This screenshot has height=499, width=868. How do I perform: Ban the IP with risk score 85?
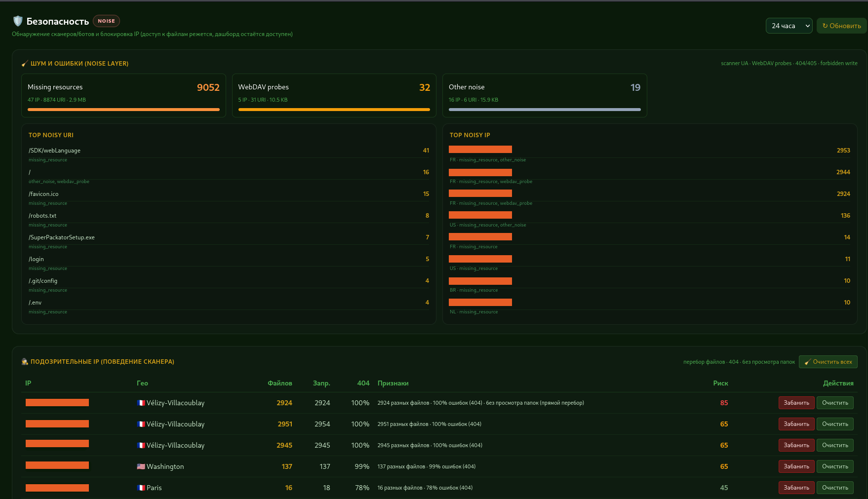[x=796, y=403]
